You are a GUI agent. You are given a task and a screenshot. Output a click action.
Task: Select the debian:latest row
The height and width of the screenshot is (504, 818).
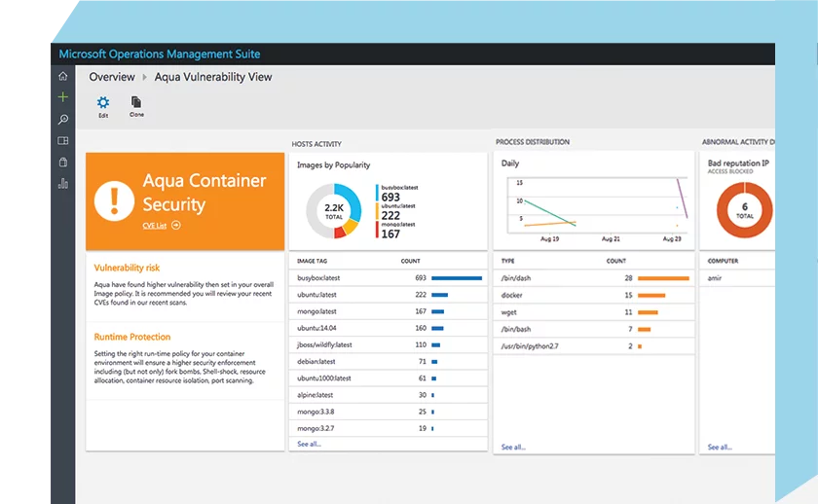pyautogui.click(x=389, y=361)
